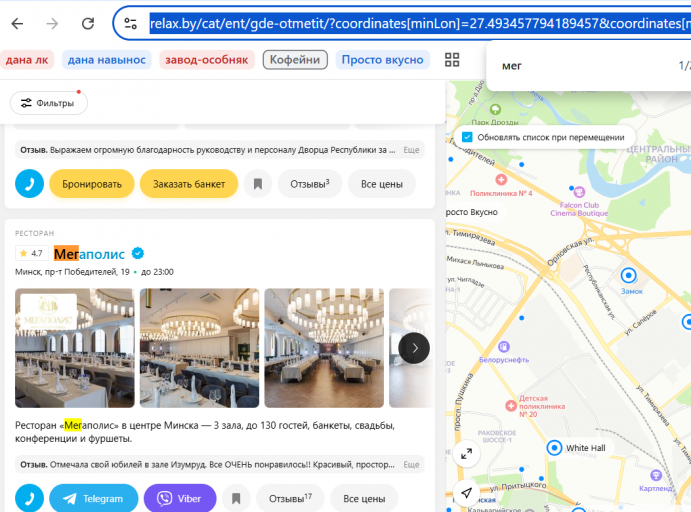Click Поликлиника № 4 map icon
This screenshot has height=512, width=691.
tap(501, 180)
